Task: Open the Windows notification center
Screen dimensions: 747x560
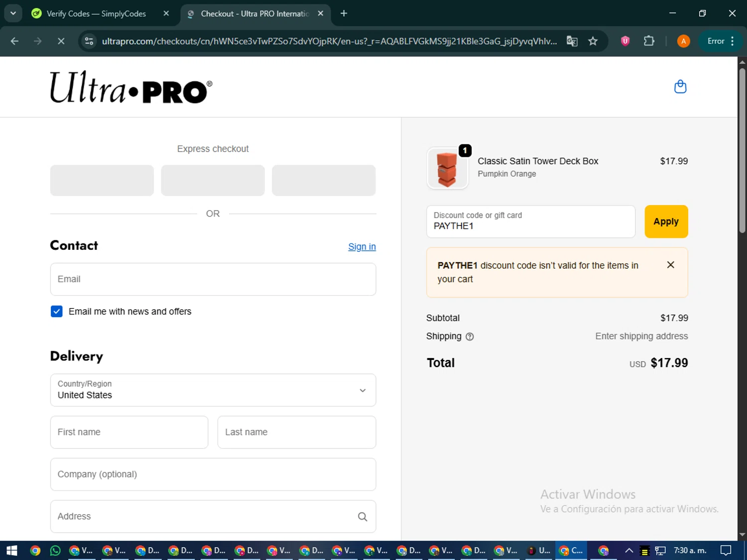Action: (x=726, y=551)
